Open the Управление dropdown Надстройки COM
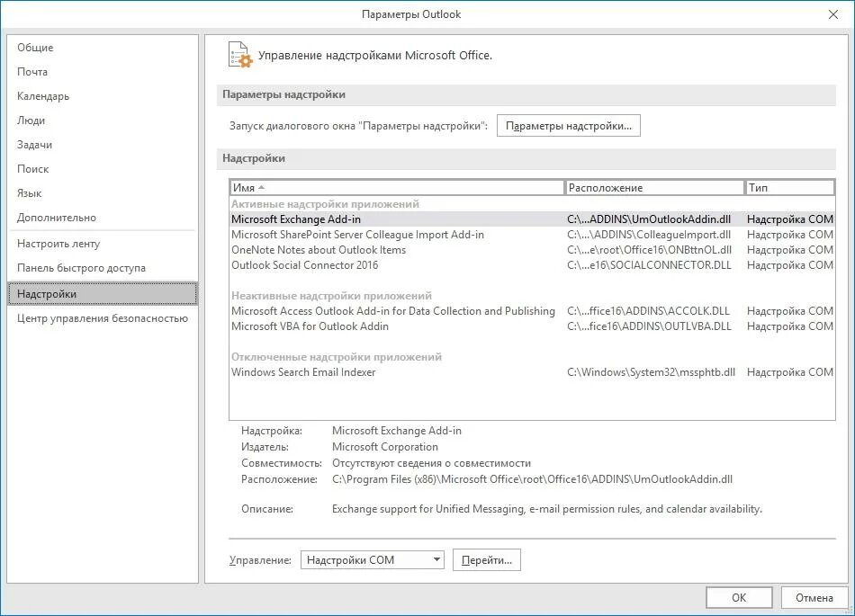Image resolution: width=855 pixels, height=616 pixels. point(373,560)
